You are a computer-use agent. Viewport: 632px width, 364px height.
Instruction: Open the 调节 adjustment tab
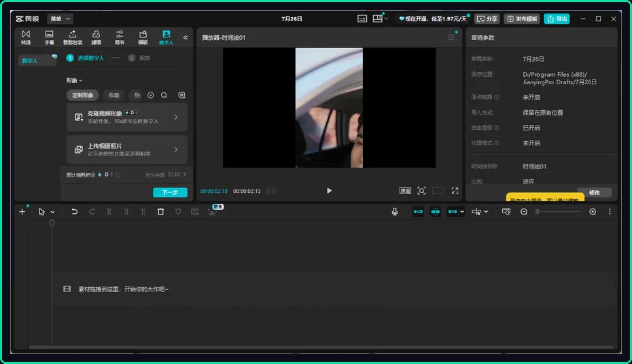[120, 37]
